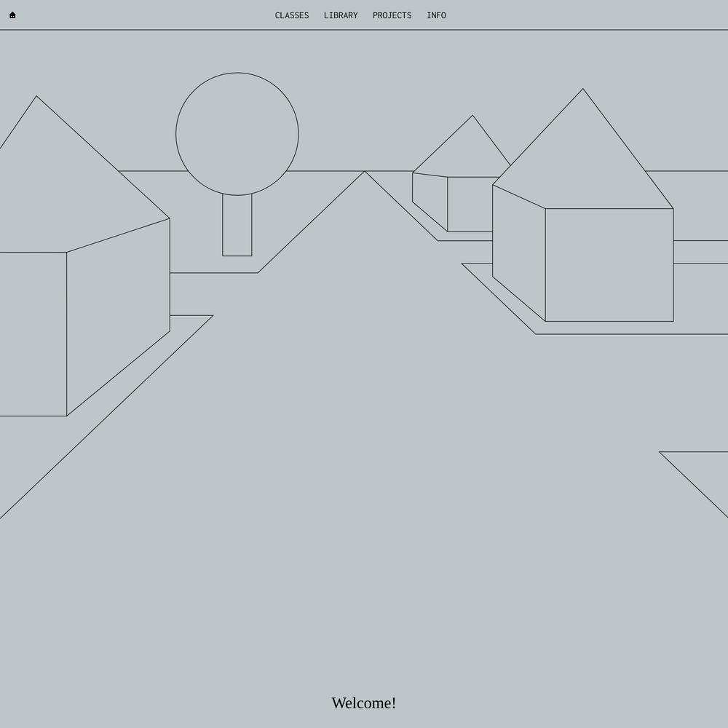Image resolution: width=728 pixels, height=728 pixels.
Task: Click the big house on the left
Action: pyautogui.click(x=85, y=256)
